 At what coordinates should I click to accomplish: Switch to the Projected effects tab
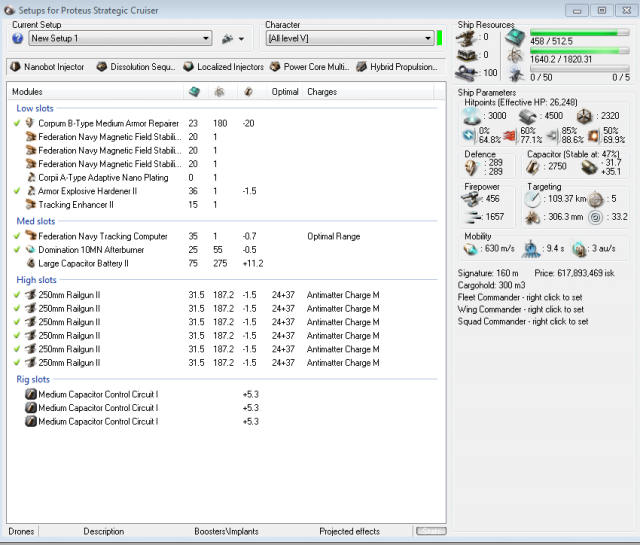(x=349, y=531)
